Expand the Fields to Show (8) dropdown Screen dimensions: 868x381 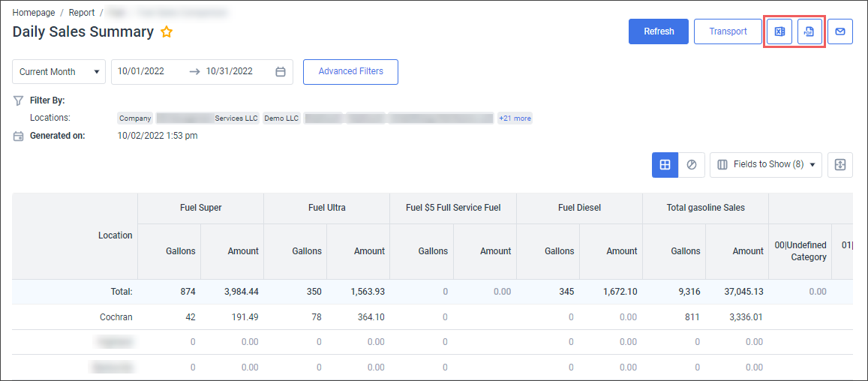(x=765, y=165)
